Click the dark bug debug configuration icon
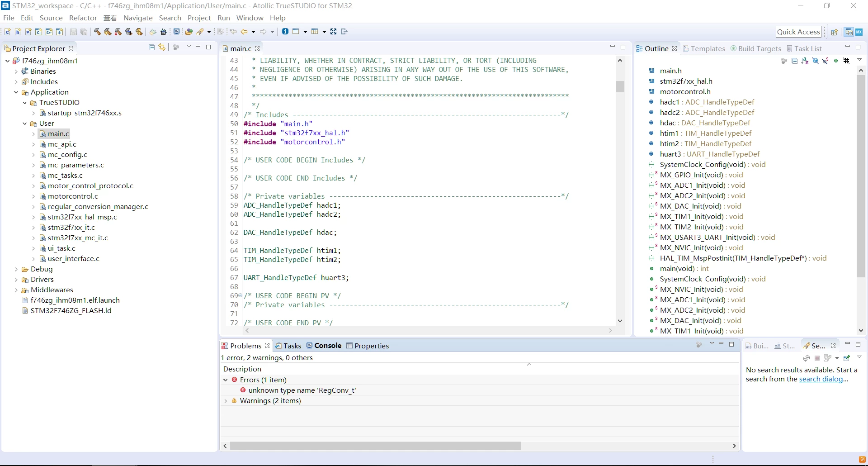Image resolution: width=868 pixels, height=466 pixels. tap(164, 32)
